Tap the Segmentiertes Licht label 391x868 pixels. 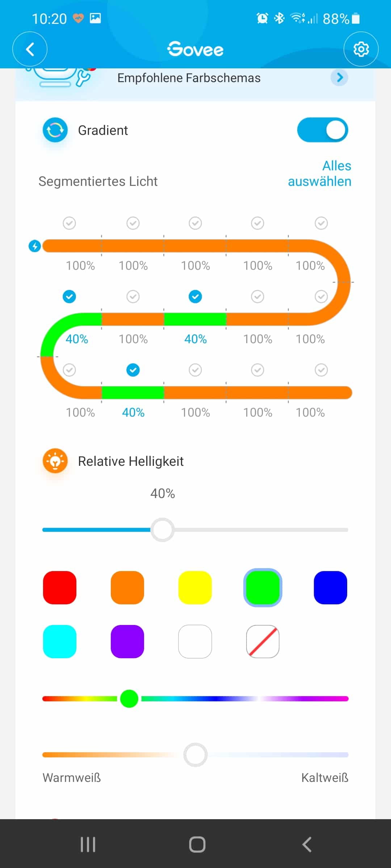pos(98,181)
